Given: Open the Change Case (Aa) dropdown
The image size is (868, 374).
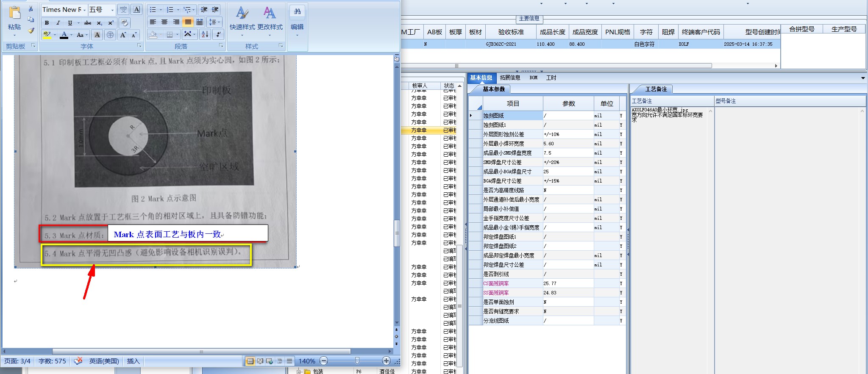Looking at the screenshot, I should [82, 35].
